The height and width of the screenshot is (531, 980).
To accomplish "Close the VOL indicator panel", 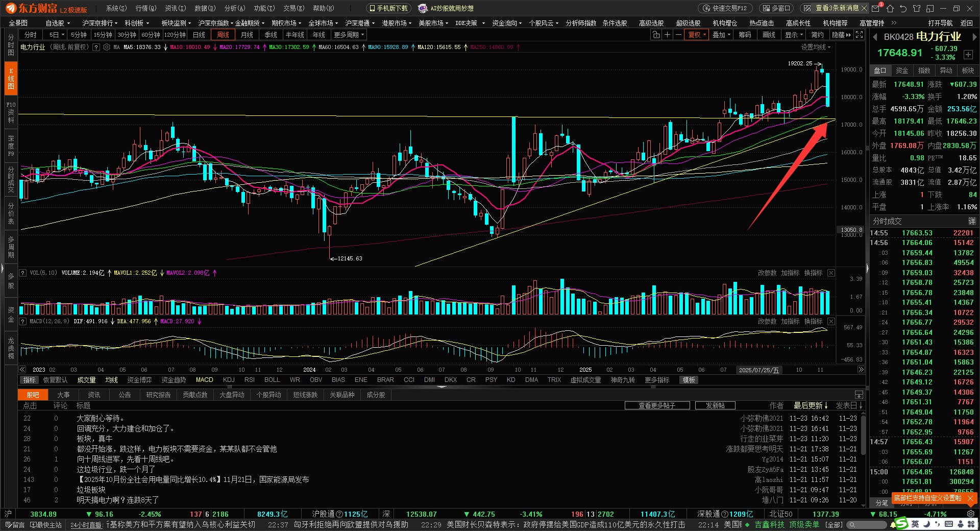I will (831, 273).
